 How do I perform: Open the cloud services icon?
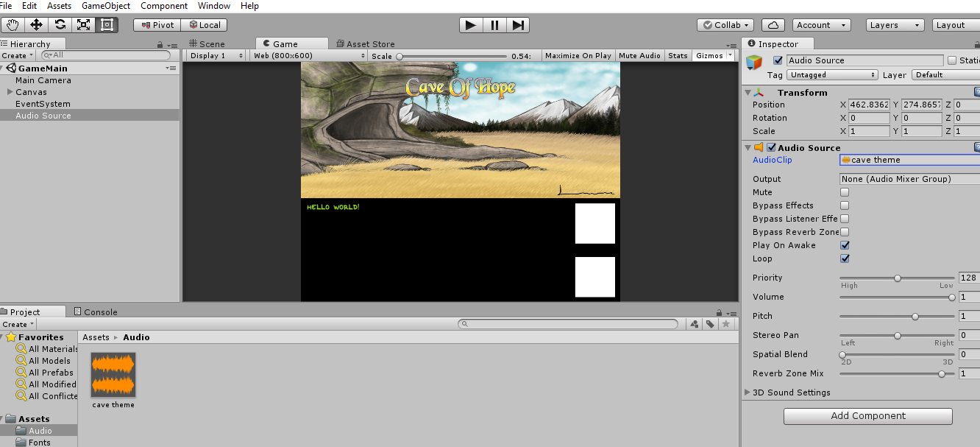773,25
